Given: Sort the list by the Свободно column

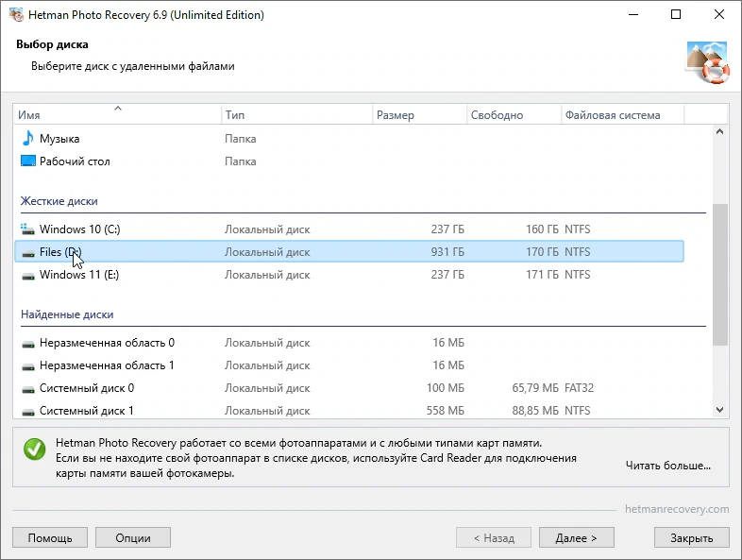Looking at the screenshot, I should click(514, 114).
